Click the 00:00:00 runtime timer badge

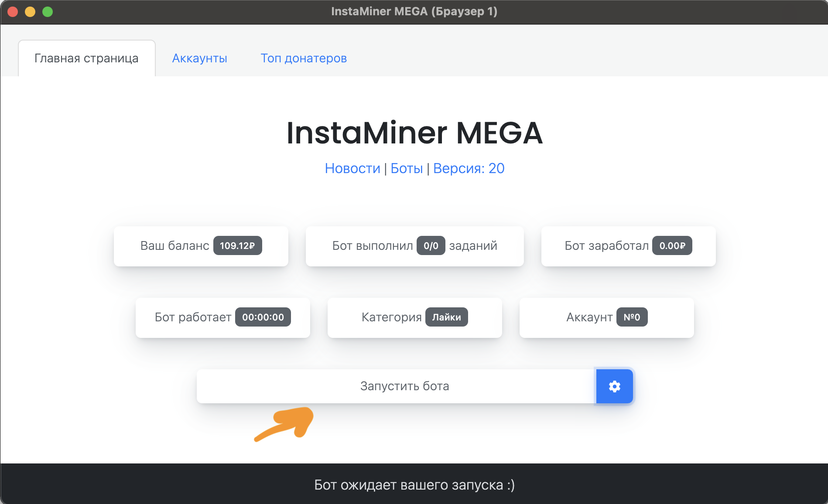pos(263,317)
